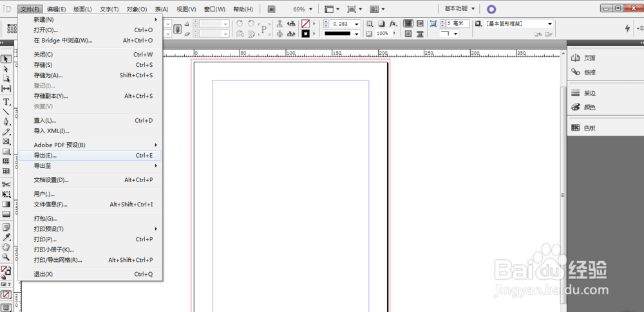Choose 打开(O)... from the File menu
644x312 pixels.
(x=90, y=30)
